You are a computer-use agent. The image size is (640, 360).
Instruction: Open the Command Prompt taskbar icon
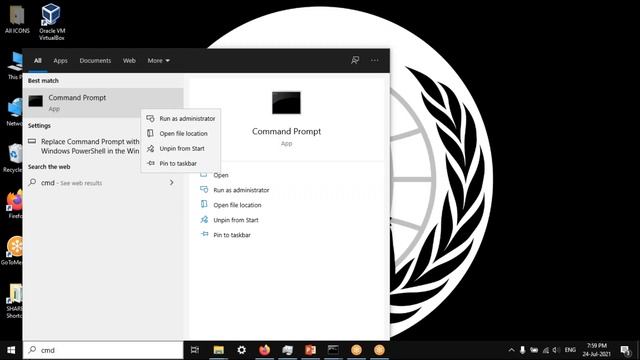point(333,350)
